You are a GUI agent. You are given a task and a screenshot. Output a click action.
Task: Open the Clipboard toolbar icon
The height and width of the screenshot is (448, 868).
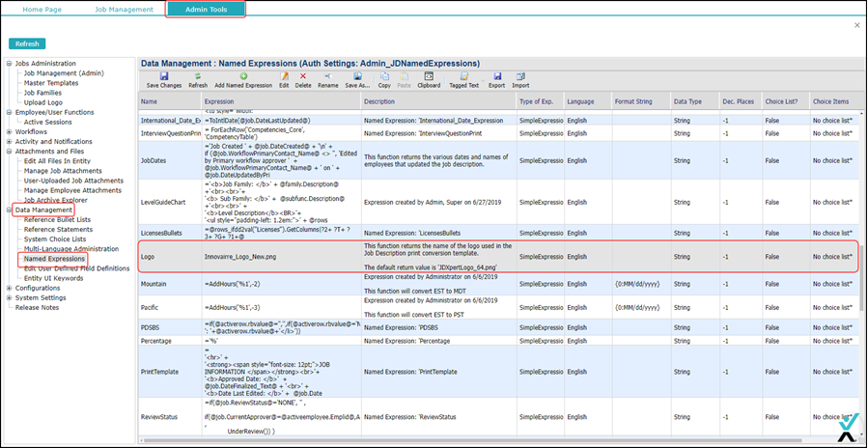point(429,76)
